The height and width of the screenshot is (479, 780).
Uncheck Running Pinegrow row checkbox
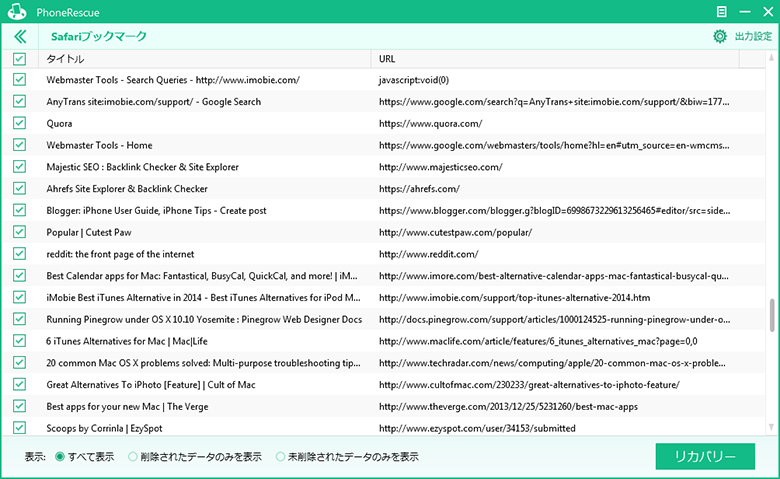19,319
